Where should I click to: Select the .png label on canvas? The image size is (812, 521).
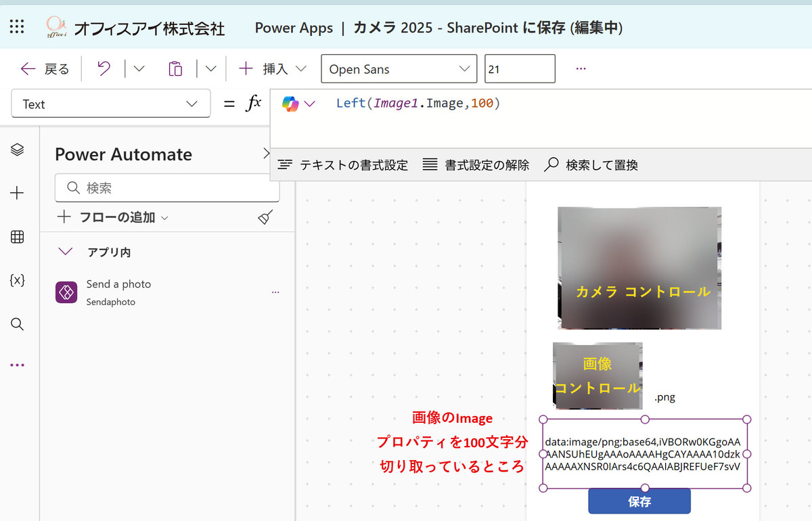click(x=664, y=397)
